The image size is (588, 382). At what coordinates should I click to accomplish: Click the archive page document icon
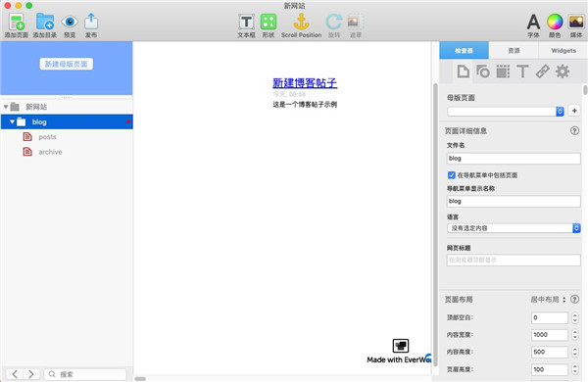tap(27, 152)
